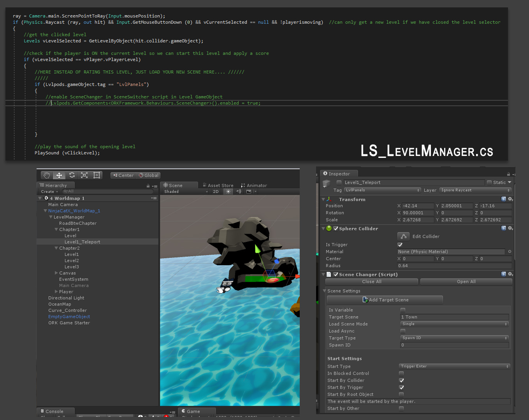Click the Edit Collider icon button

point(404,236)
